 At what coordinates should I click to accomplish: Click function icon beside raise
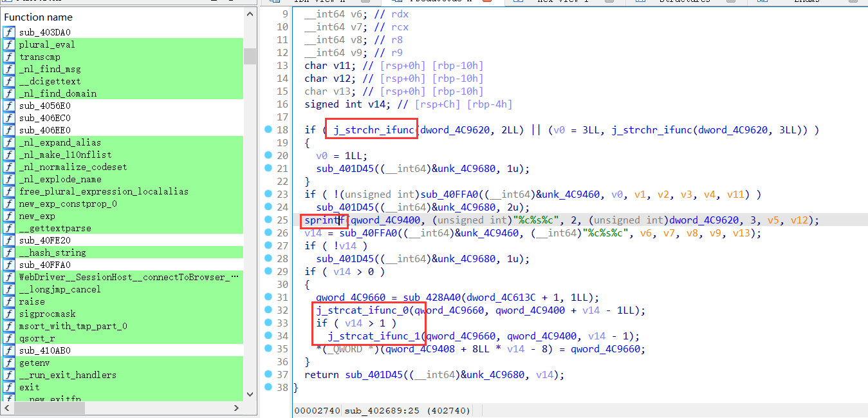[9, 301]
